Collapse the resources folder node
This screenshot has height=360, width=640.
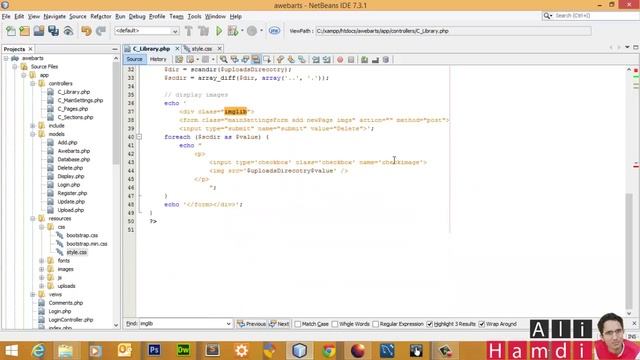33,218
